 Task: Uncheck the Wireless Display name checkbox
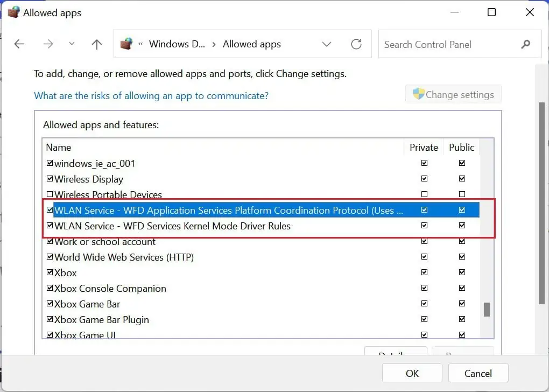pyautogui.click(x=50, y=179)
